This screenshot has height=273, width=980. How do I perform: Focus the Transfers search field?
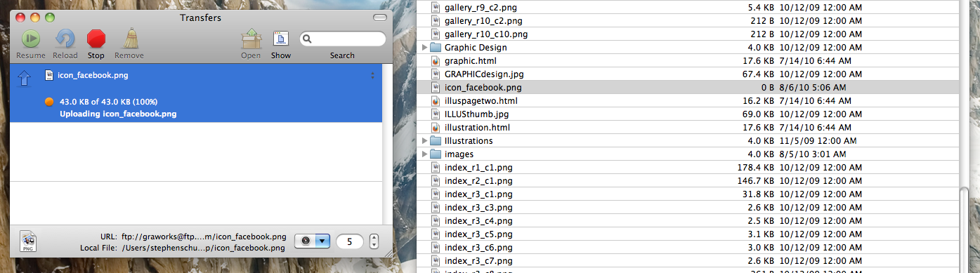342,39
